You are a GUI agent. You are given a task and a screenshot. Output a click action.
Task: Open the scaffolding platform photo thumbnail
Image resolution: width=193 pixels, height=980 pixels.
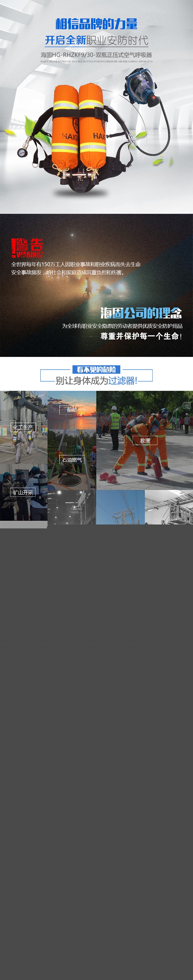point(169,507)
